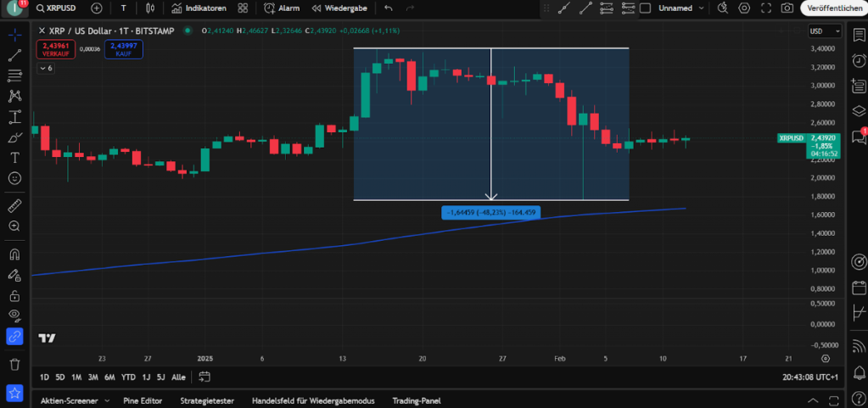868x408 pixels.
Task: Undo the last chart action
Action: tap(389, 8)
